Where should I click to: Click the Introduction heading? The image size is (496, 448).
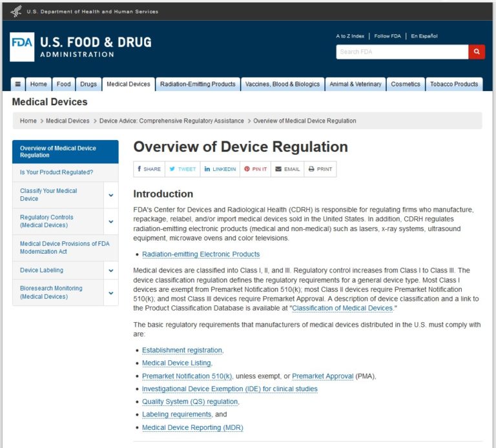(163, 194)
